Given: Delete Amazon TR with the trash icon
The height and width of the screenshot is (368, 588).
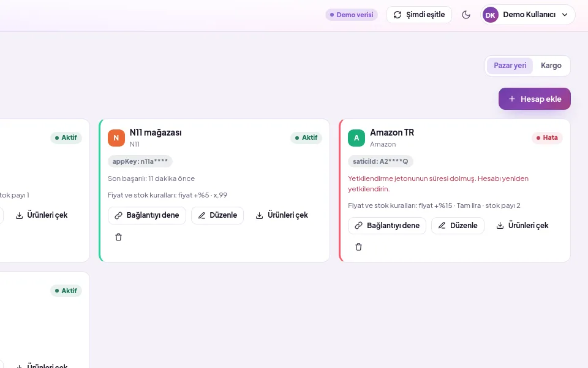Looking at the screenshot, I should pos(358,247).
